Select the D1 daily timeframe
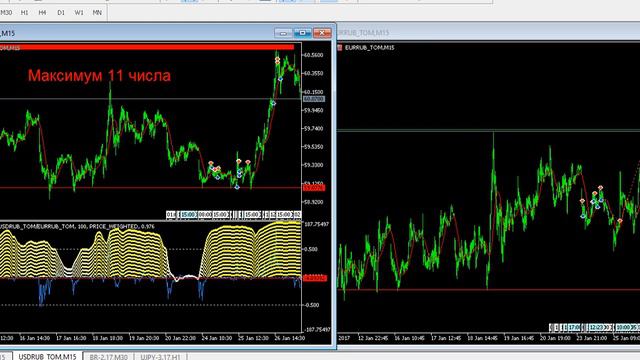Image resolution: width=640 pixels, height=360 pixels. [x=61, y=13]
